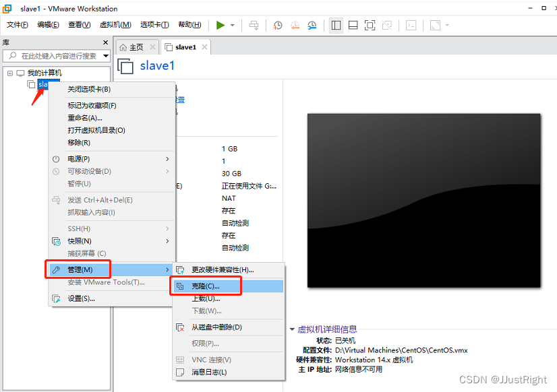Open the power options dropdown arrow beside play button
Image resolution: width=557 pixels, height=392 pixels.
[x=233, y=25]
